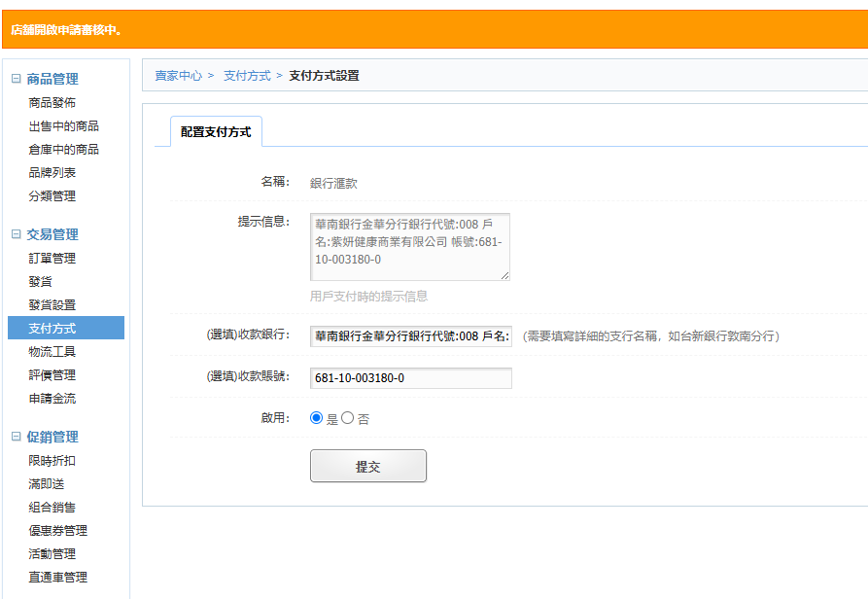This screenshot has width=868, height=599.
Task: Select the 是 radio button for 啟用
Action: 316,418
